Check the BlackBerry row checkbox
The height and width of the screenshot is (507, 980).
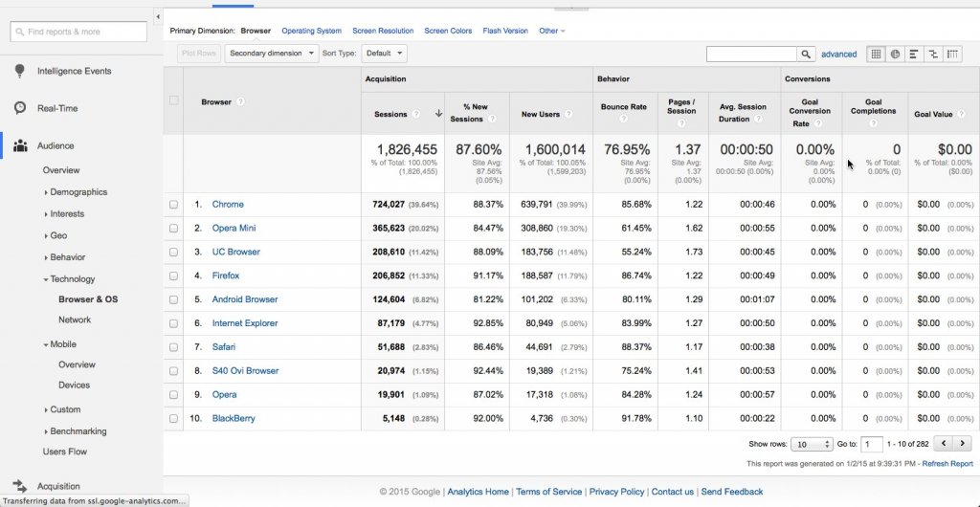tap(174, 418)
